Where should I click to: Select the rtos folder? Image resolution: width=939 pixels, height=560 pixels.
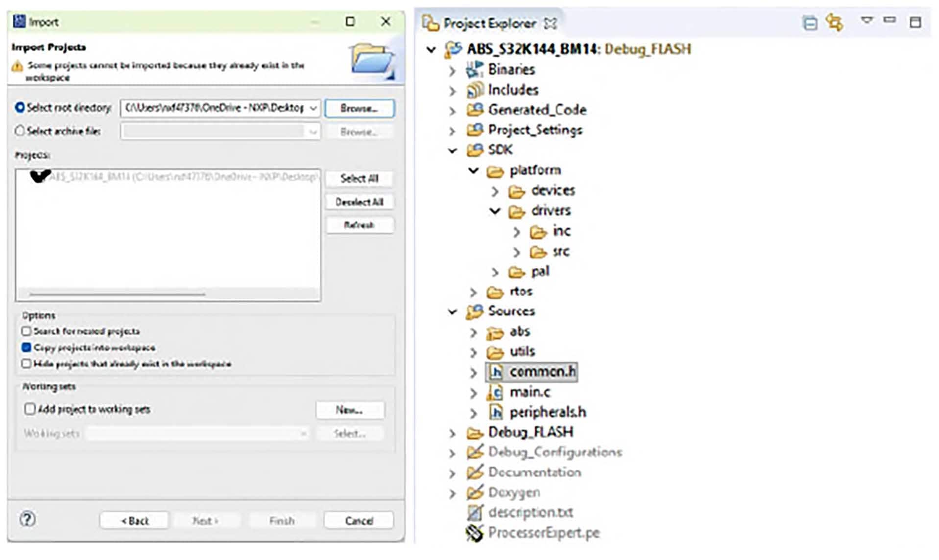tap(521, 292)
